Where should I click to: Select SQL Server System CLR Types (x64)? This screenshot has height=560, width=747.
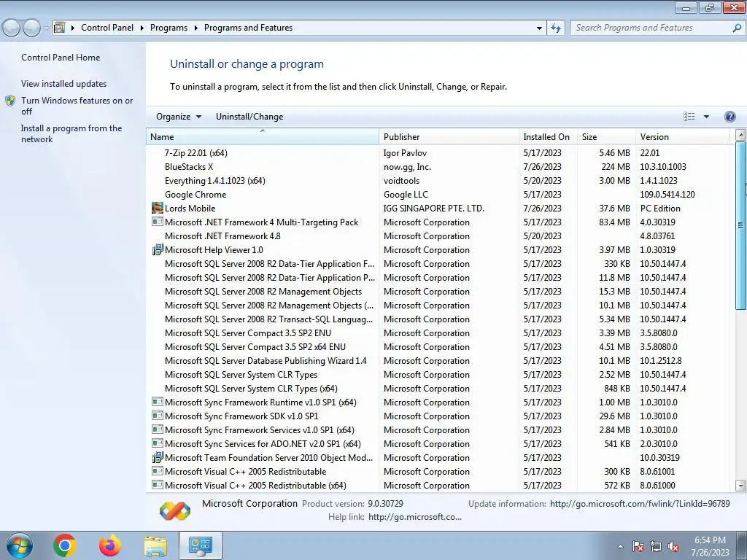438,388
